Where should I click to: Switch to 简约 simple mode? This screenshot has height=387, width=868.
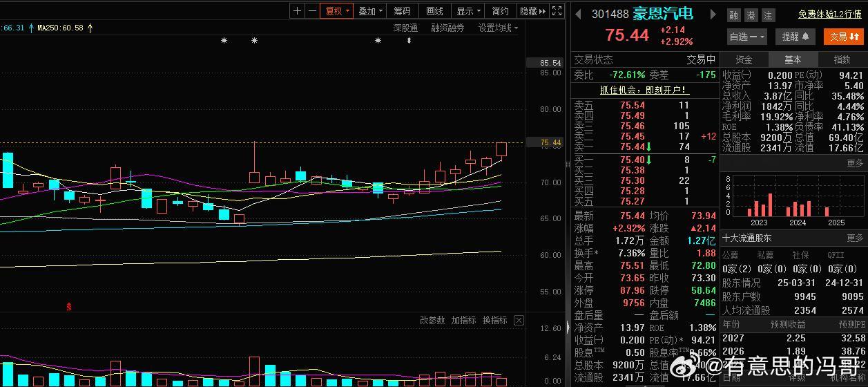coord(501,11)
